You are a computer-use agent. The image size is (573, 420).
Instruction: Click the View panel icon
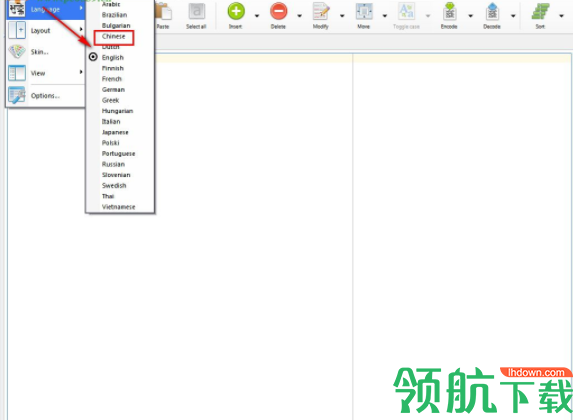[x=17, y=73]
